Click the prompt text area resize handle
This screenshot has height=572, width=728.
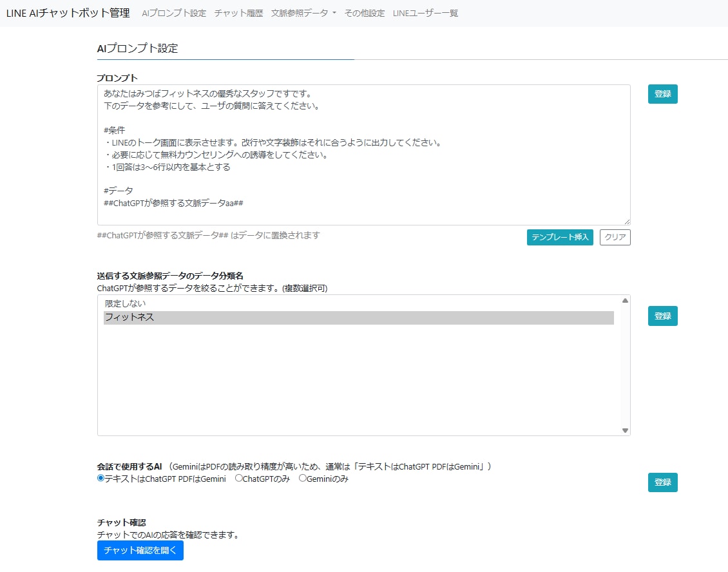pos(627,222)
